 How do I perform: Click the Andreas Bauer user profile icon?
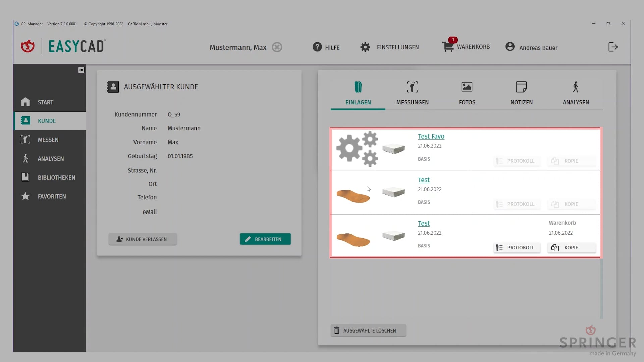pyautogui.click(x=510, y=47)
